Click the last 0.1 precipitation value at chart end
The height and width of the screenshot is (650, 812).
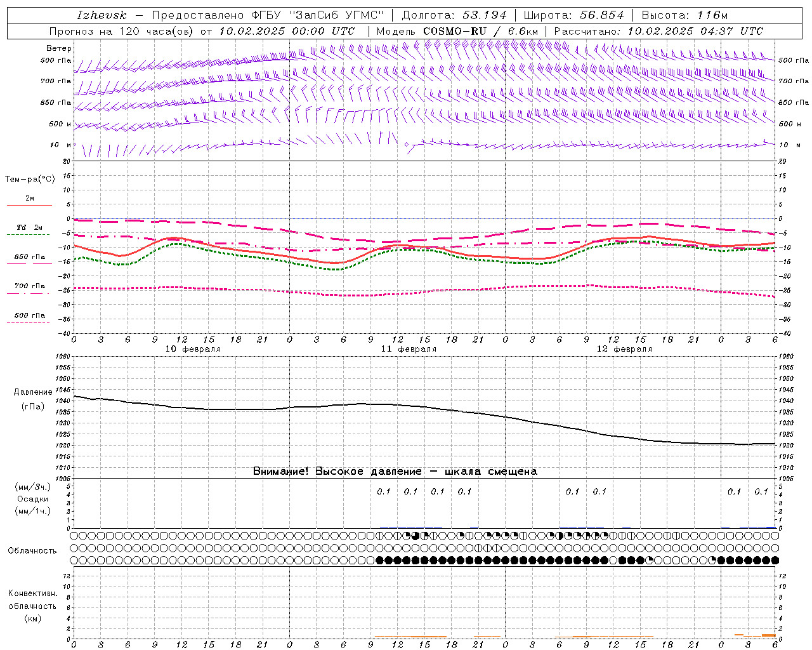[x=761, y=491]
